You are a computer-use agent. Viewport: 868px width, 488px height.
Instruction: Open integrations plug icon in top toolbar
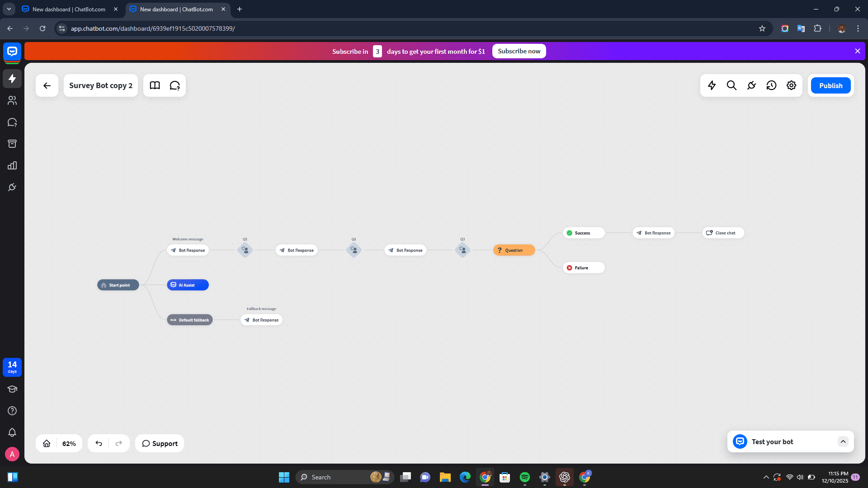[x=751, y=85]
